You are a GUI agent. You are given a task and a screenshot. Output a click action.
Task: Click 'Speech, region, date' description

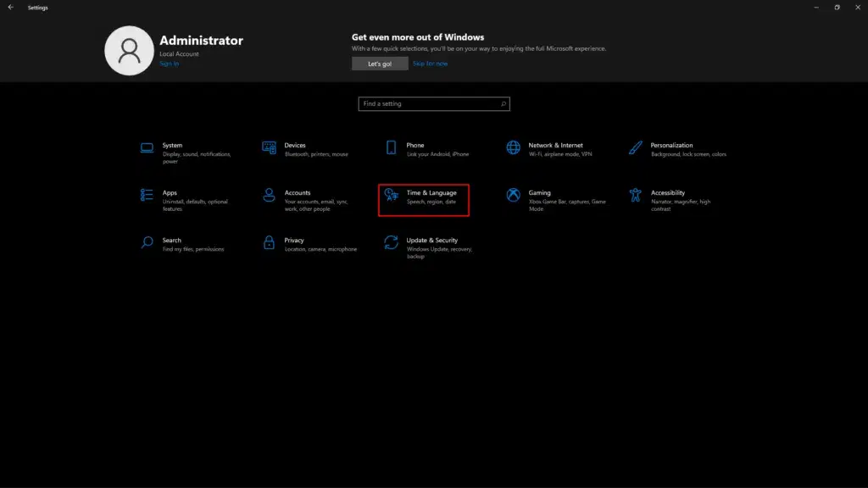tap(431, 202)
